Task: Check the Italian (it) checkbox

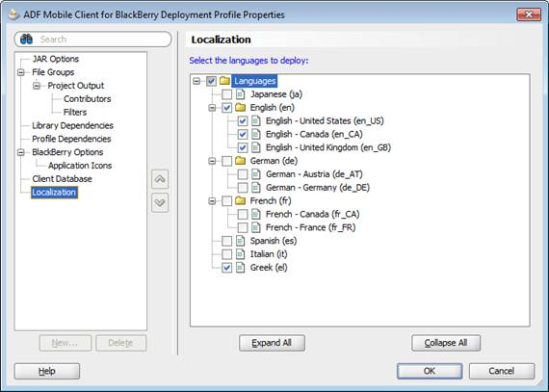Action: [227, 254]
